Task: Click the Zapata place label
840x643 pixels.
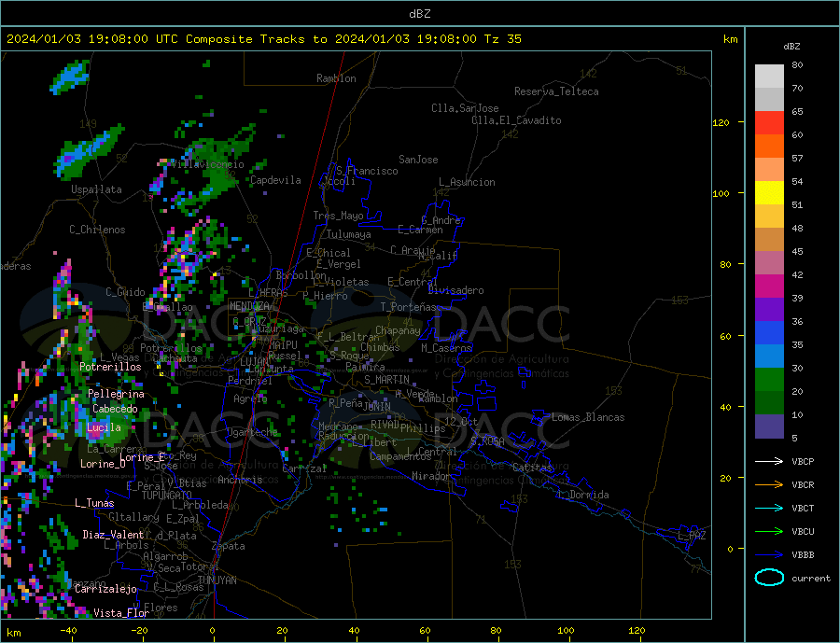Action: point(229,546)
